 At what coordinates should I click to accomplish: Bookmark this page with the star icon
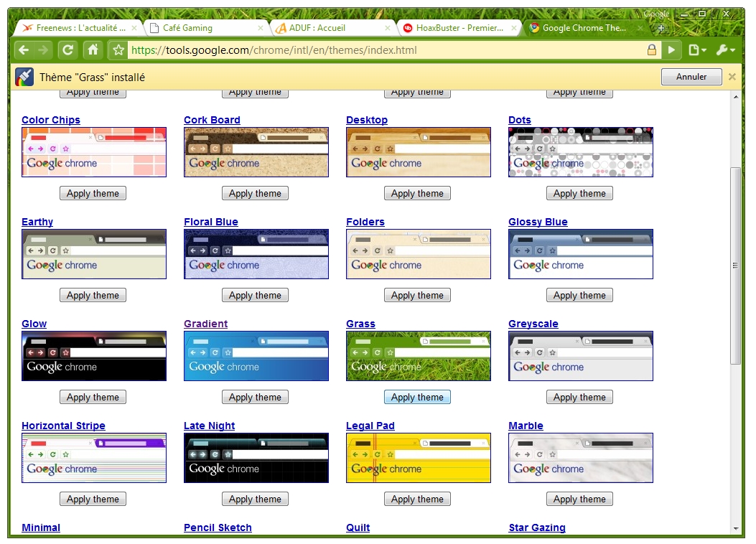pos(118,50)
